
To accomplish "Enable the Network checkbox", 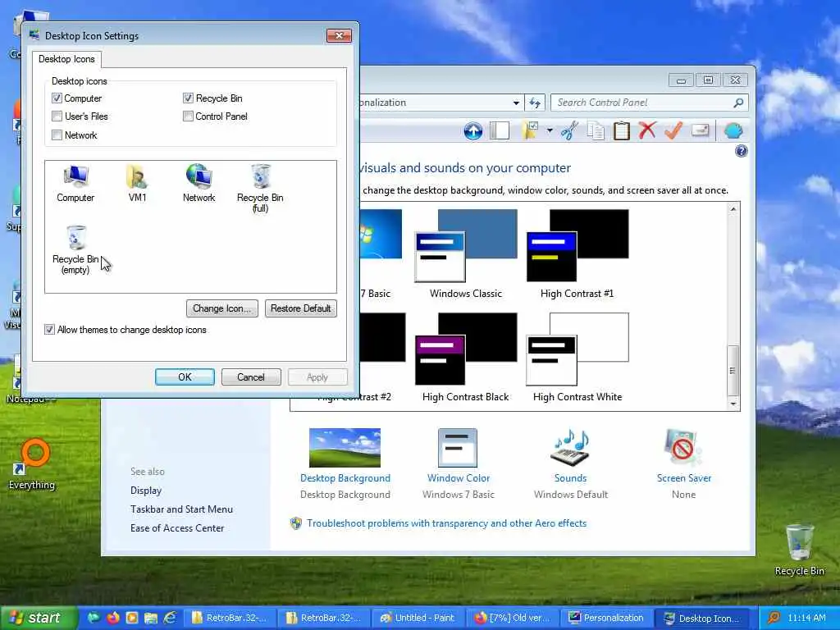I will click(x=57, y=135).
